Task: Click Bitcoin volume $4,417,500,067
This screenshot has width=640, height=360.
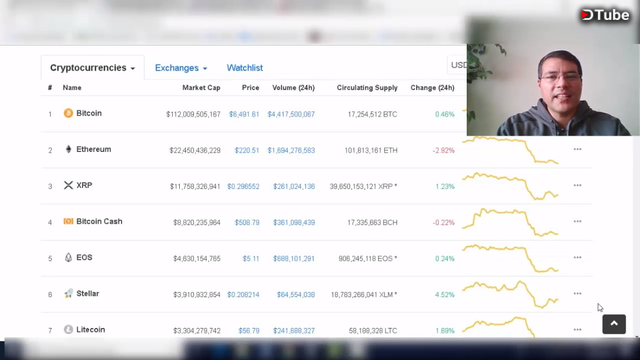Action: click(x=291, y=114)
